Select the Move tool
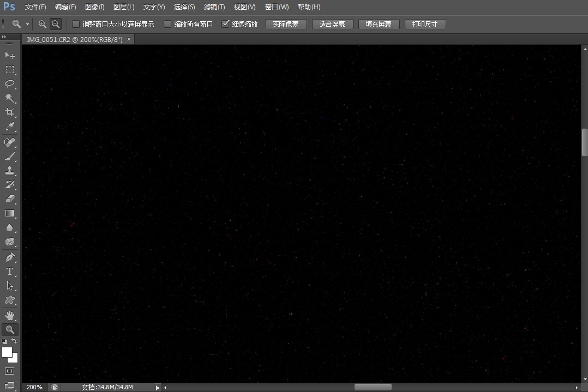Screen dimensions: 588x392 [x=10, y=56]
